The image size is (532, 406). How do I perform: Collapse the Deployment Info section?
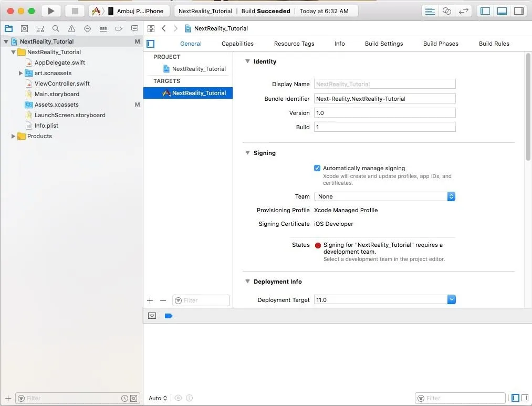pos(248,282)
